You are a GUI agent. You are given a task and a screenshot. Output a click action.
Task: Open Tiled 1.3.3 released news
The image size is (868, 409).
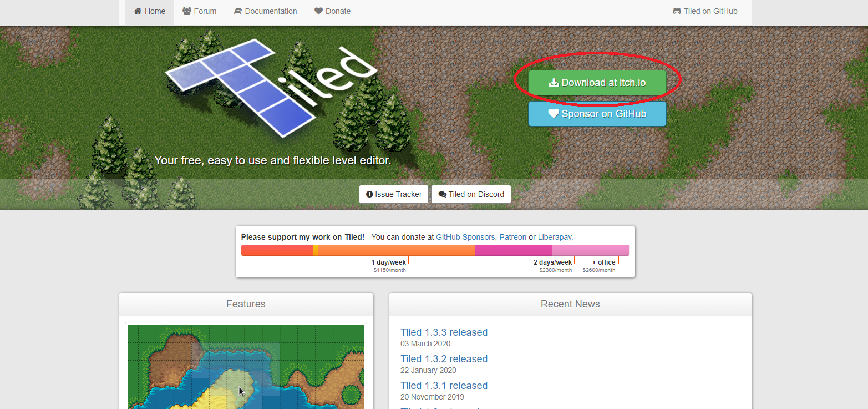pyautogui.click(x=444, y=332)
